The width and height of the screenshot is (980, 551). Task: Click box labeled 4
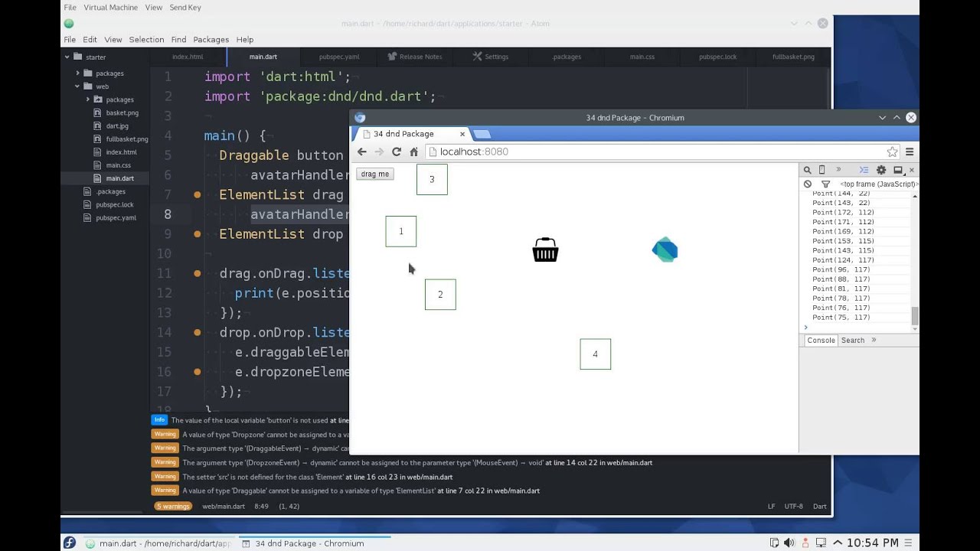pyautogui.click(x=596, y=354)
